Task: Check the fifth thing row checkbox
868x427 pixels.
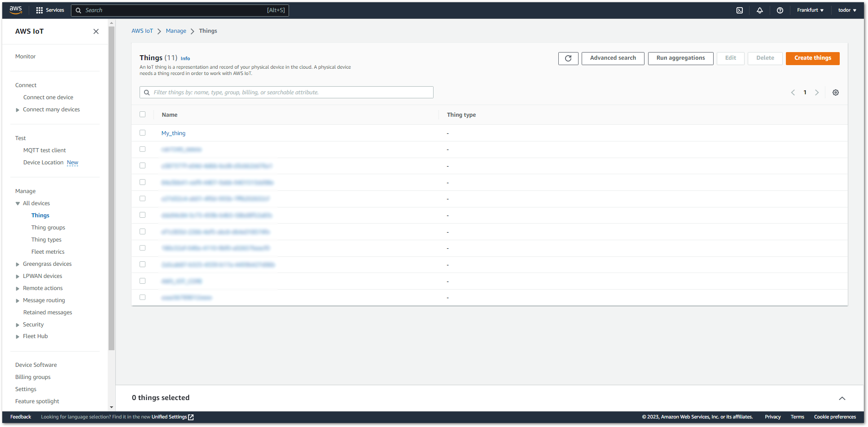Action: tap(143, 198)
